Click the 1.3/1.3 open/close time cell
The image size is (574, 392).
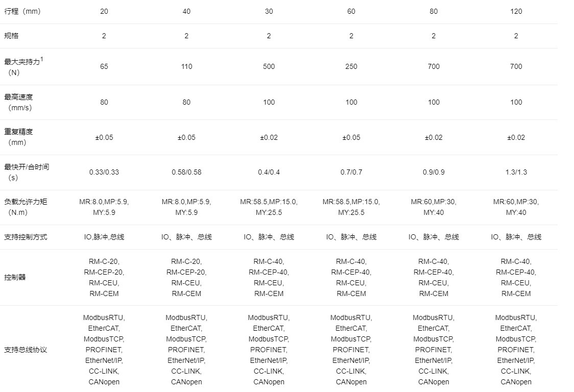[516, 172]
